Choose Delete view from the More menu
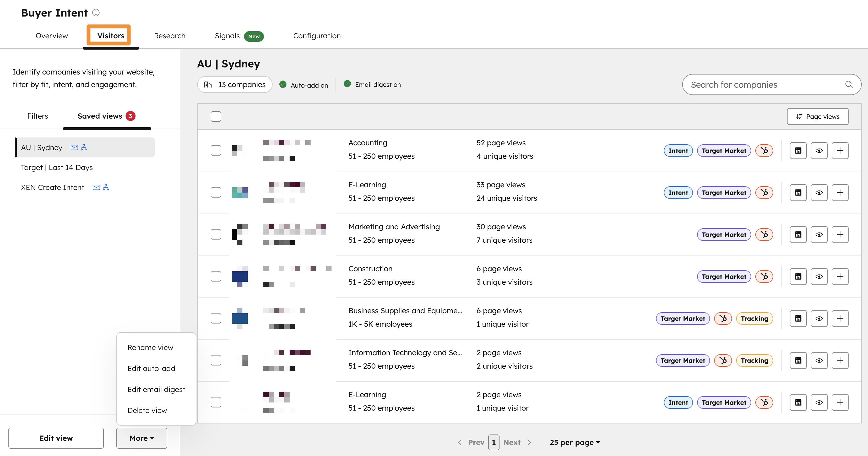The width and height of the screenshot is (868, 456). [x=147, y=410]
